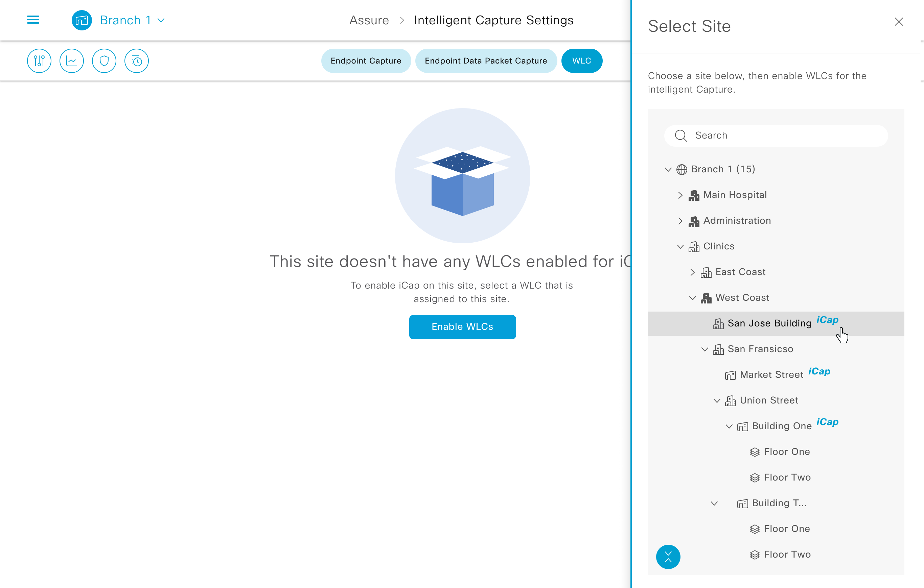This screenshot has width=924, height=588.
Task: Open the shield security icon
Action: click(x=104, y=60)
